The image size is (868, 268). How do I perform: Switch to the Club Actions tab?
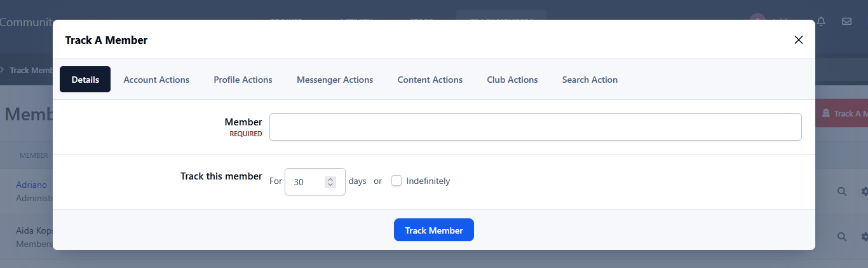512,80
